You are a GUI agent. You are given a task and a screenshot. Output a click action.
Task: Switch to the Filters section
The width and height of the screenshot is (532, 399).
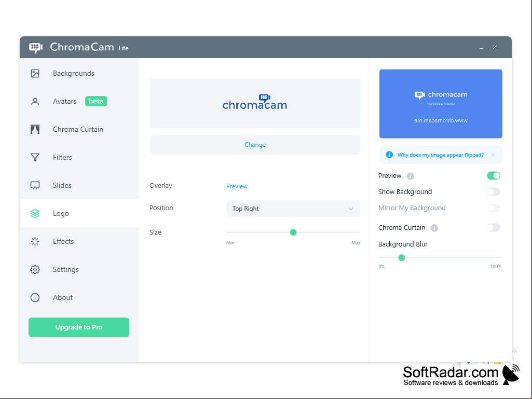coord(79,157)
